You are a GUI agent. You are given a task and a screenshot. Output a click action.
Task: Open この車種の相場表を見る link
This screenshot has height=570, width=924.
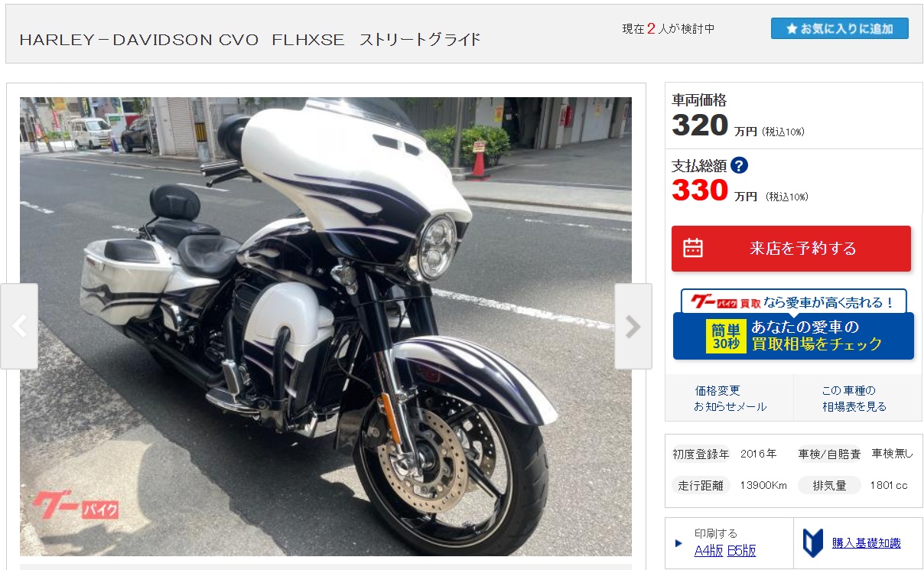(x=854, y=399)
